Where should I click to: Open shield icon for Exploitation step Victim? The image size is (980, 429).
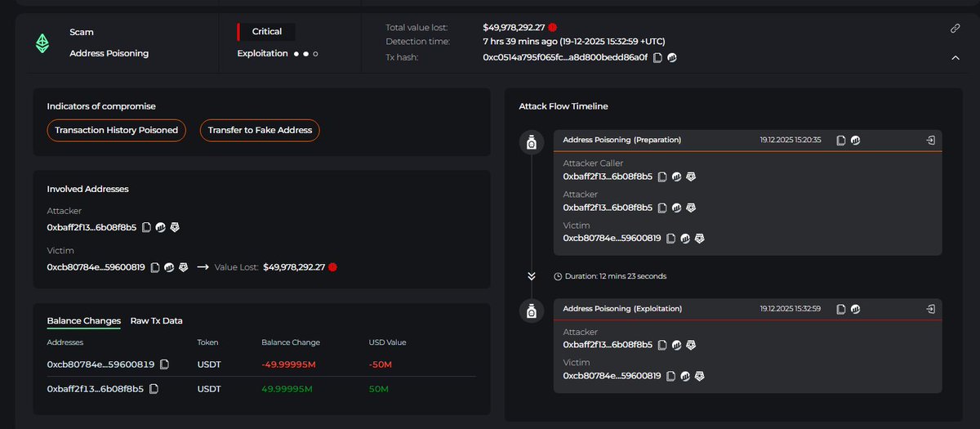[699, 376]
